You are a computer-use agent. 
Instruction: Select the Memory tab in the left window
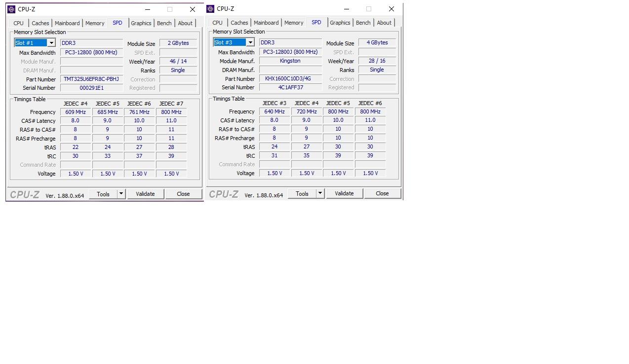point(95,23)
